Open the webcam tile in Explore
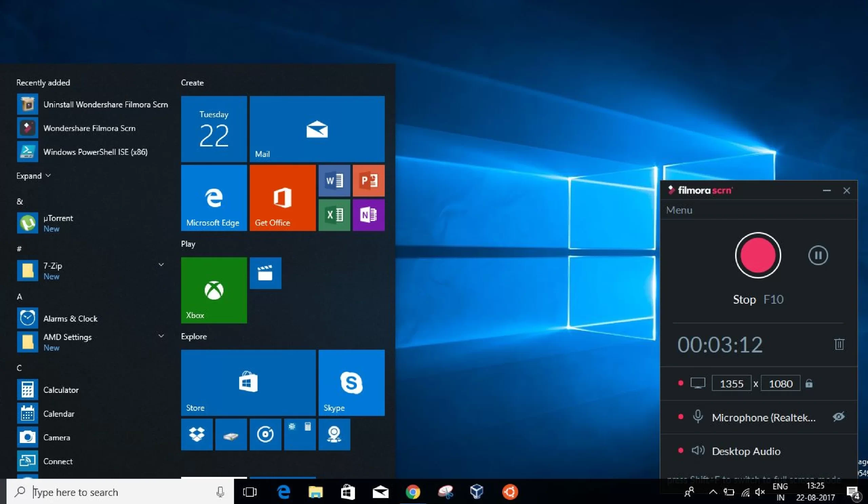 coord(334,435)
